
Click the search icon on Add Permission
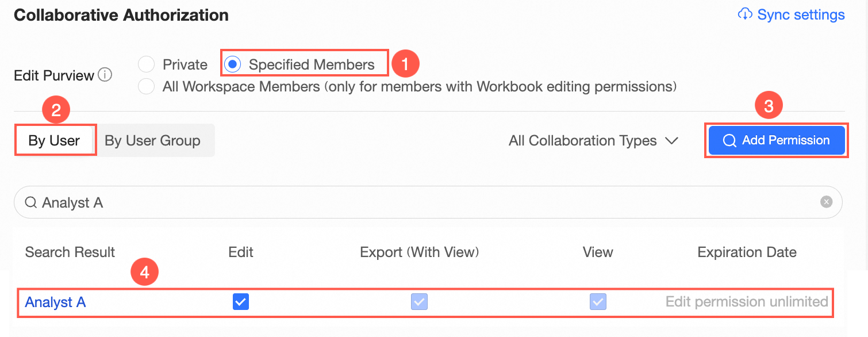point(729,140)
